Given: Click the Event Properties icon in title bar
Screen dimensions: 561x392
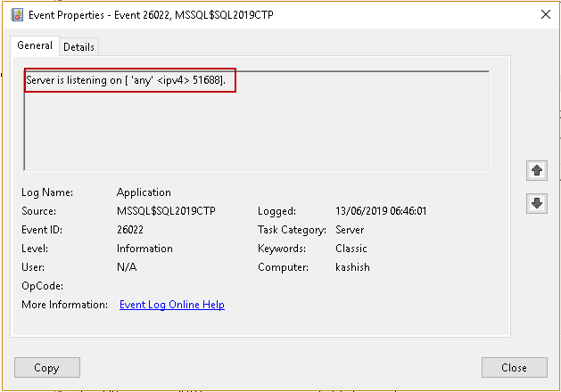Looking at the screenshot, I should (17, 15).
